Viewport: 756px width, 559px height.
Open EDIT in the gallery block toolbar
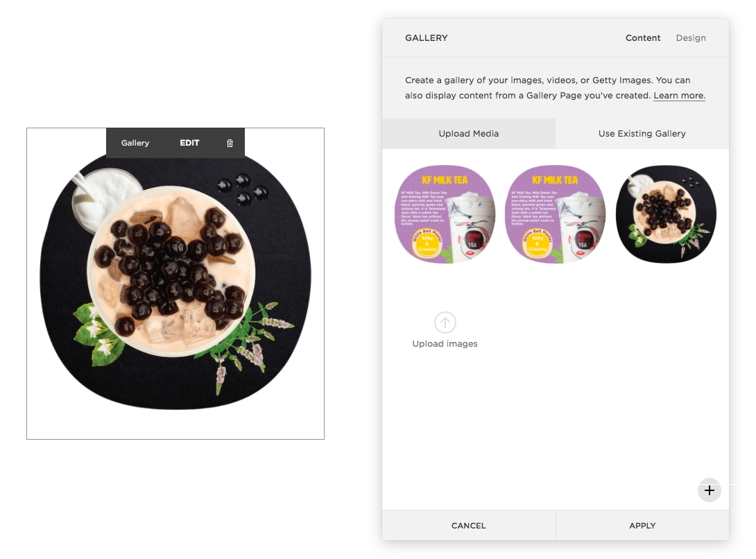click(189, 143)
